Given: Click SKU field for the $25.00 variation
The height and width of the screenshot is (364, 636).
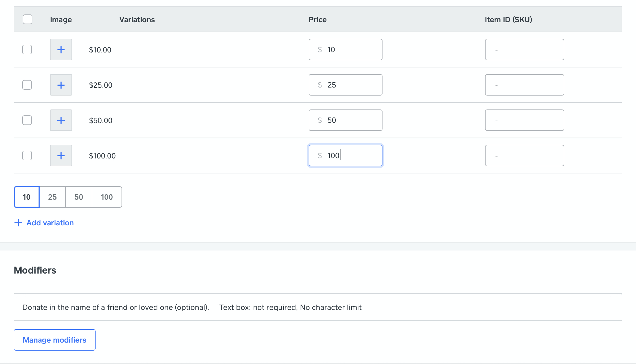Looking at the screenshot, I should click(524, 85).
